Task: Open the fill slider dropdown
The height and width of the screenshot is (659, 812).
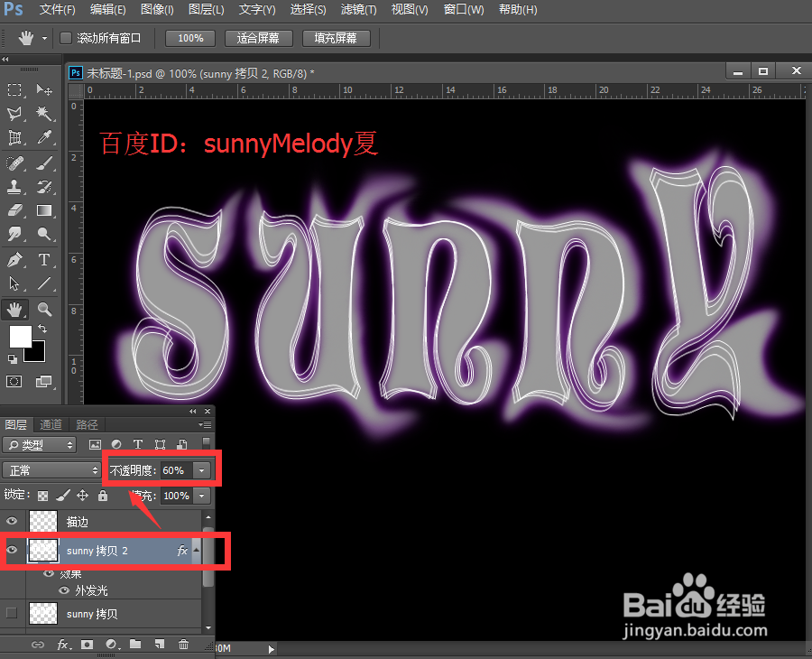Action: 201,496
